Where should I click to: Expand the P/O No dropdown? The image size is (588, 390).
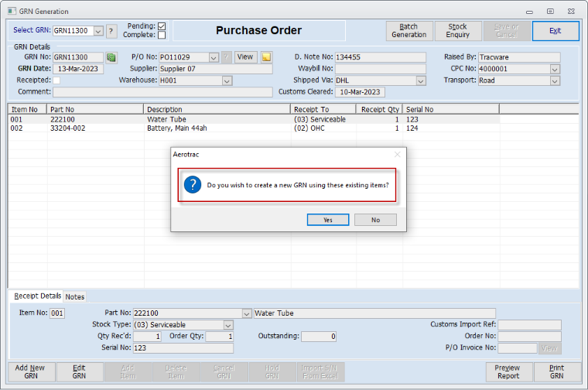click(x=214, y=57)
